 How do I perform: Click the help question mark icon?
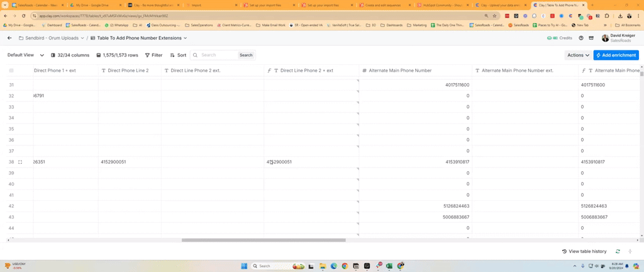coord(581,38)
